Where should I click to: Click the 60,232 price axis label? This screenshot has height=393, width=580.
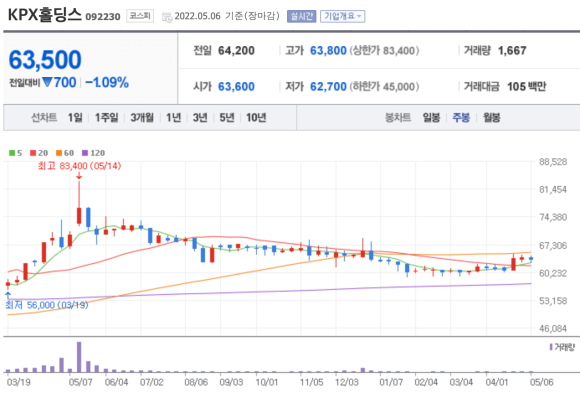pos(553,273)
